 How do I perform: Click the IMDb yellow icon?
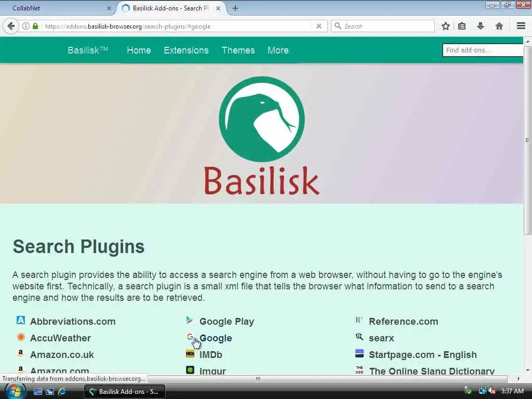point(190,354)
